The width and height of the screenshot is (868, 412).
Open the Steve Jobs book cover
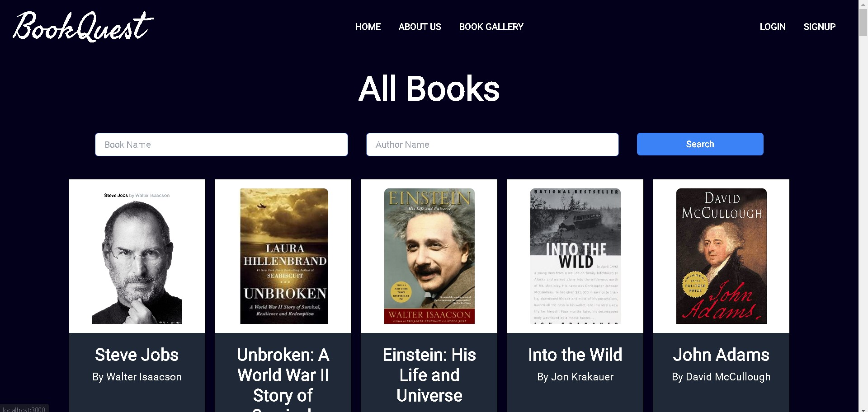[x=137, y=256]
